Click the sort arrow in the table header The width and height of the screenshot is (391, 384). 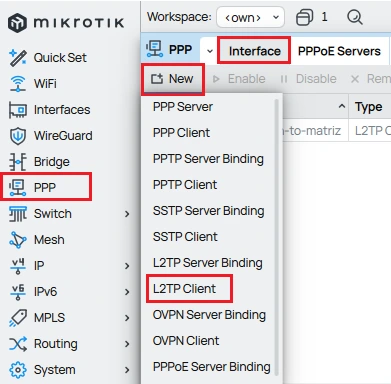tap(342, 106)
